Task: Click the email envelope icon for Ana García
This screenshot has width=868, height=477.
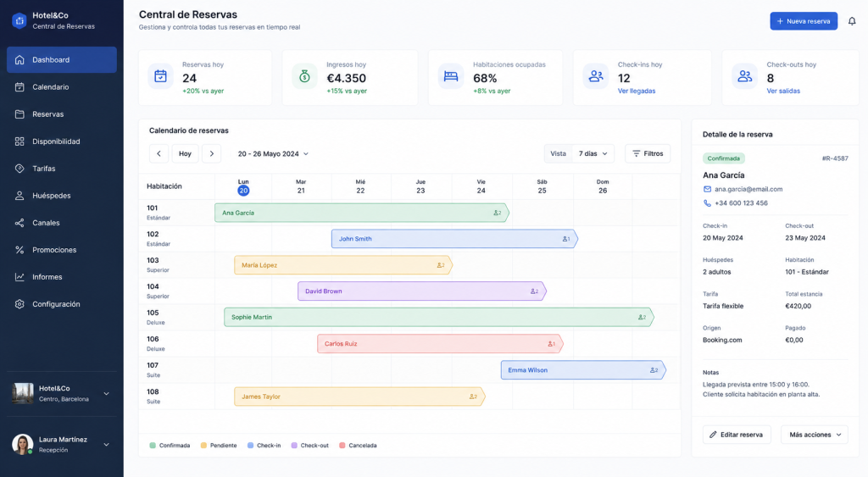Action: [x=707, y=189]
